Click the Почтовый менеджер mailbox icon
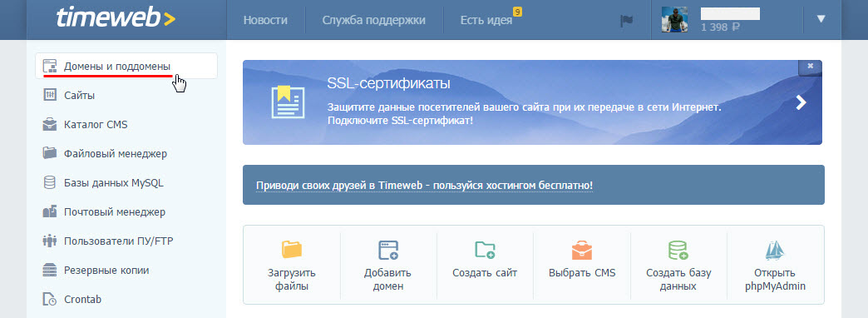Viewport: 868px width, 318px height. click(x=50, y=211)
